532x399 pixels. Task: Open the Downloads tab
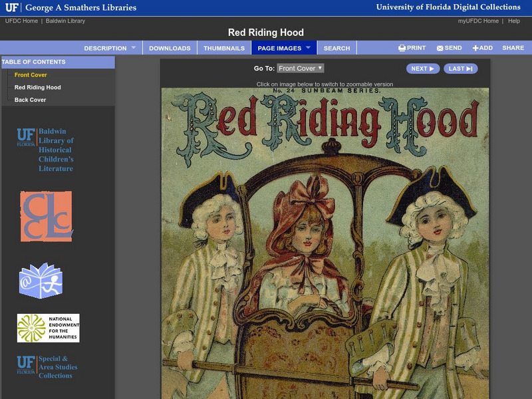coord(170,48)
